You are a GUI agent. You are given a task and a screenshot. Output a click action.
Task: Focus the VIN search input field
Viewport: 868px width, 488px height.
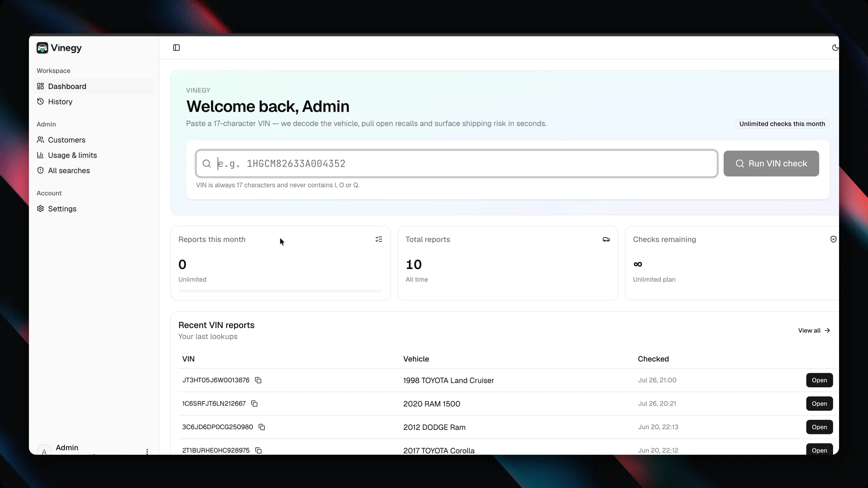(457, 164)
